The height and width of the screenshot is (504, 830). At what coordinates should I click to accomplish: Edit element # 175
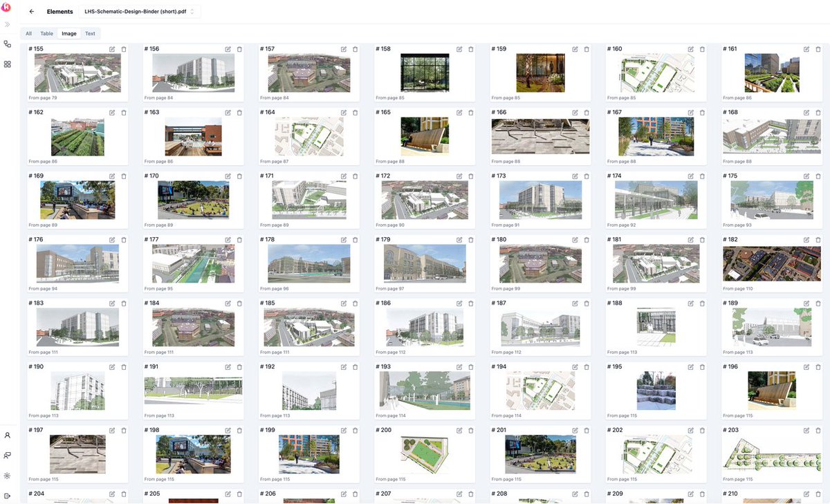806,176
